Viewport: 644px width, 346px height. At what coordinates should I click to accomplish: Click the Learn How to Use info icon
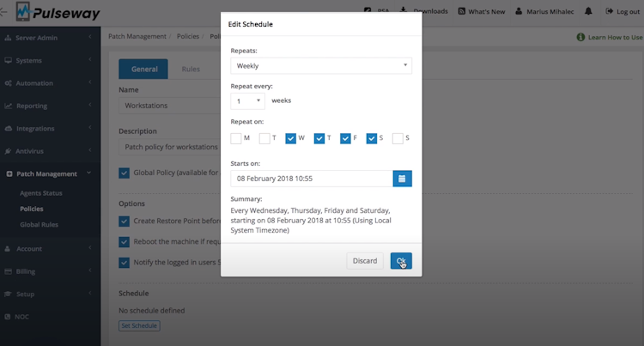pyautogui.click(x=580, y=38)
